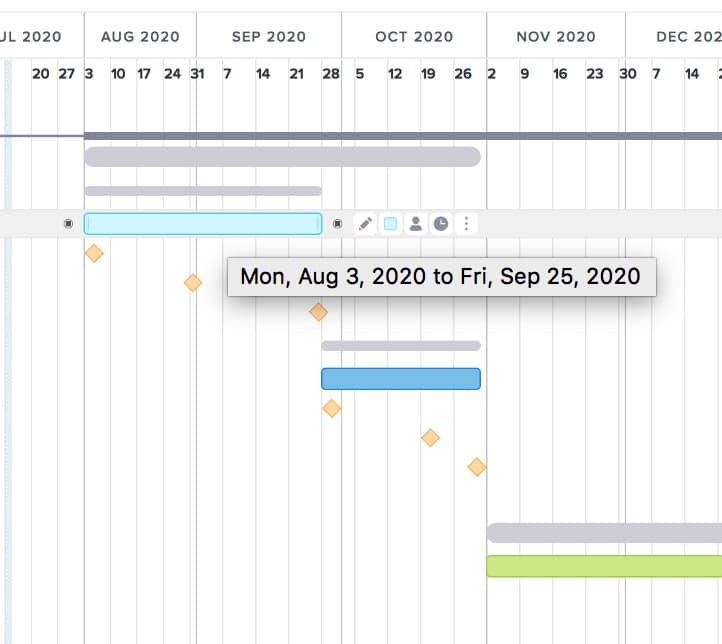Click the milestone diamond under the date tooltip

pyautogui.click(x=318, y=312)
